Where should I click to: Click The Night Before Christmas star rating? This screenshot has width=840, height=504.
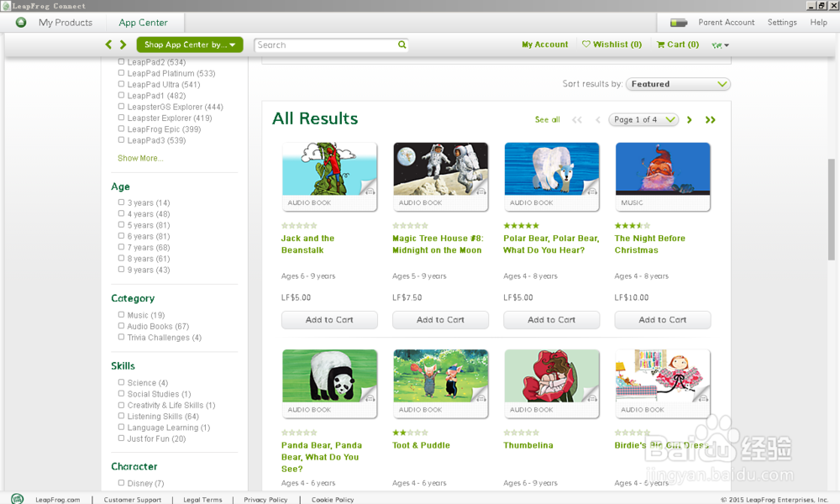pos(633,225)
